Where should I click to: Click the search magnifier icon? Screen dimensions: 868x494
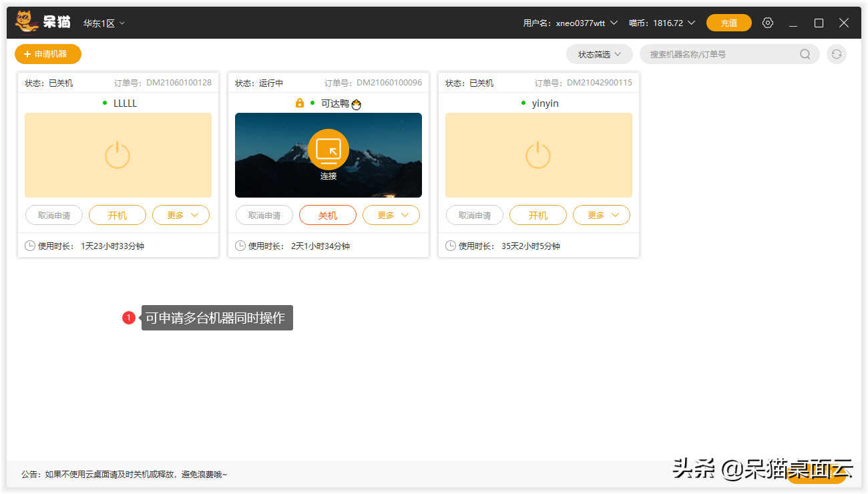(805, 54)
